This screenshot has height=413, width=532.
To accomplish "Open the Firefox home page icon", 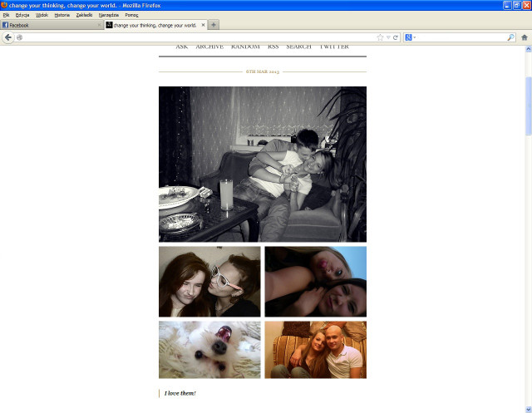I will point(525,37).
